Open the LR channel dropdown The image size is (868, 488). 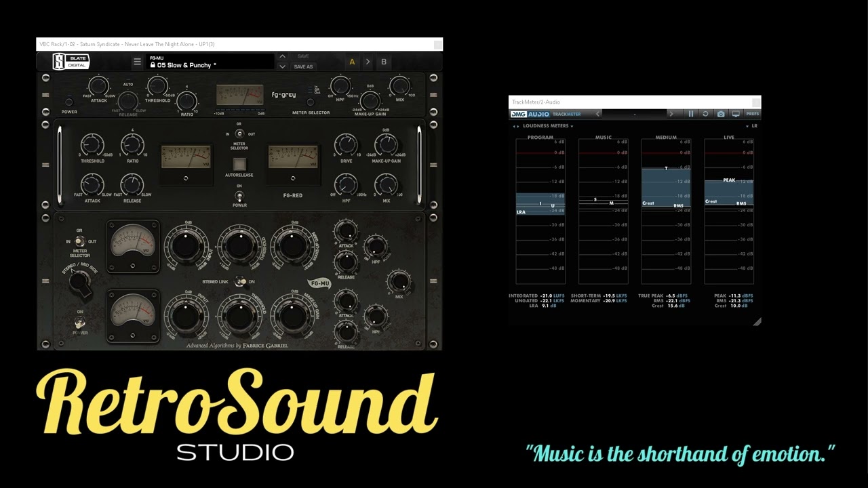click(x=751, y=126)
